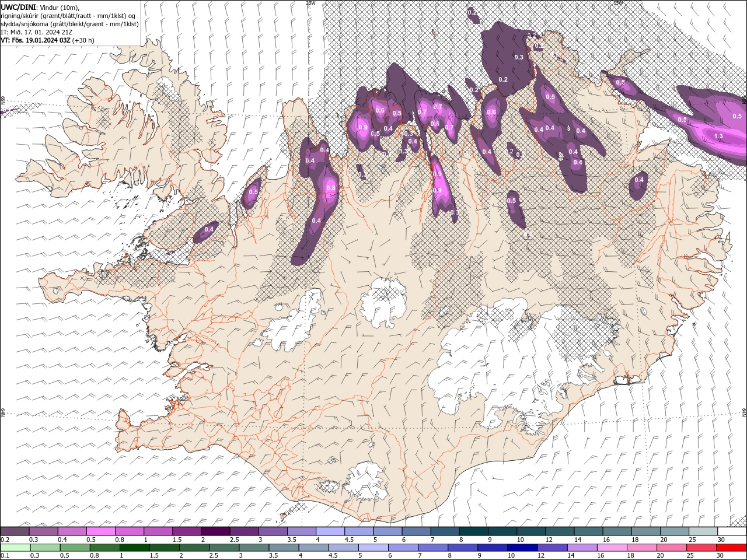The height and width of the screenshot is (560, 747).
Task: Click the 64N latitude label at right edge
Action: (x=744, y=412)
